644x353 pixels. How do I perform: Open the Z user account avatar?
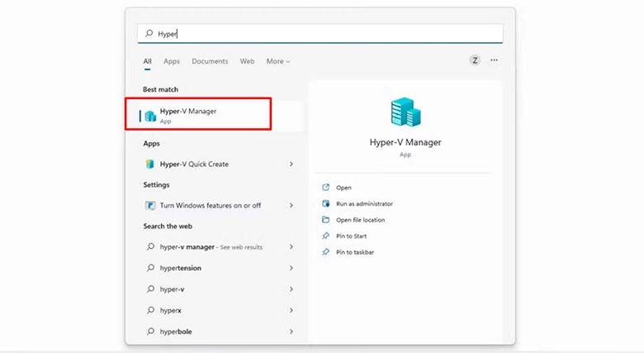(475, 60)
